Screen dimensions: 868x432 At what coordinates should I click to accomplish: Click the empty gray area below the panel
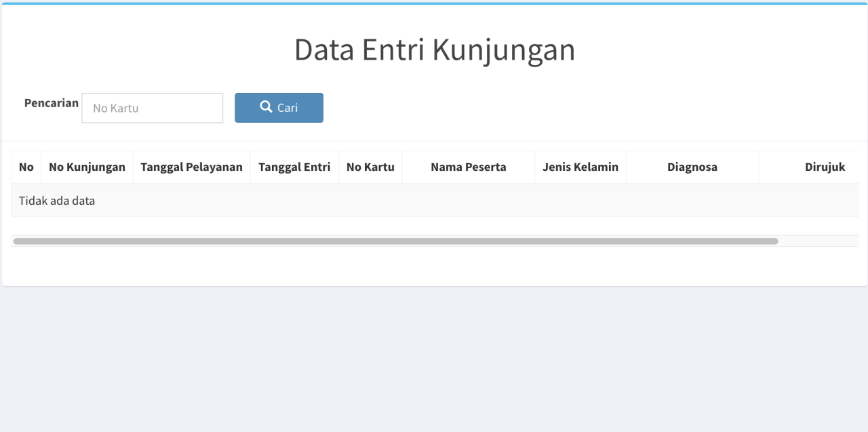(434, 359)
